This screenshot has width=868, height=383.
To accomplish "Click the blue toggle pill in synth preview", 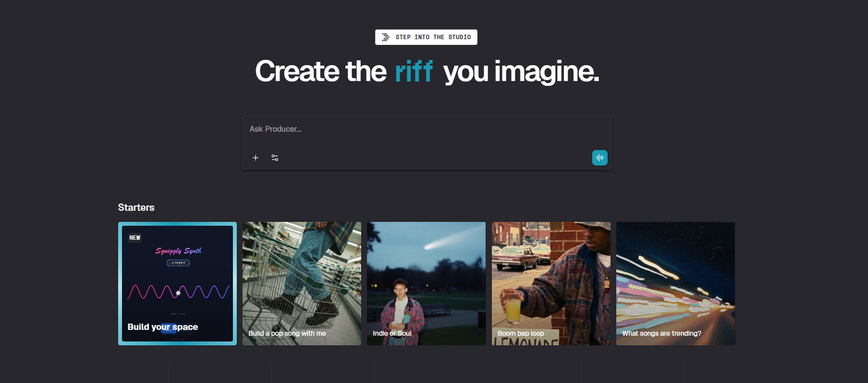I will click(169, 328).
